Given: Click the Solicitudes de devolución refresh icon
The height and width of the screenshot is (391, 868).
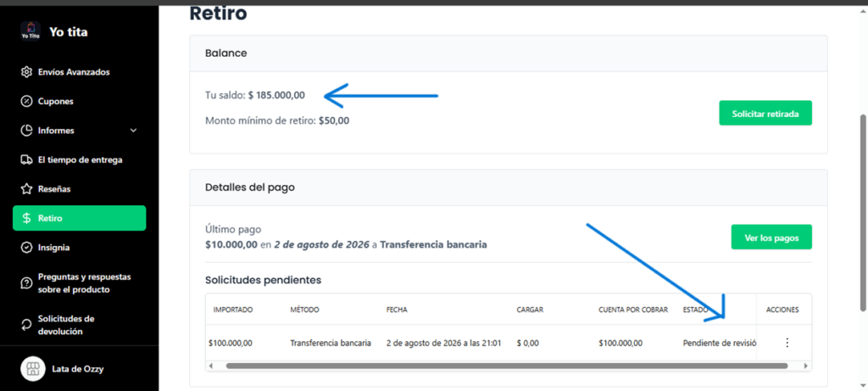Looking at the screenshot, I should pos(26,325).
